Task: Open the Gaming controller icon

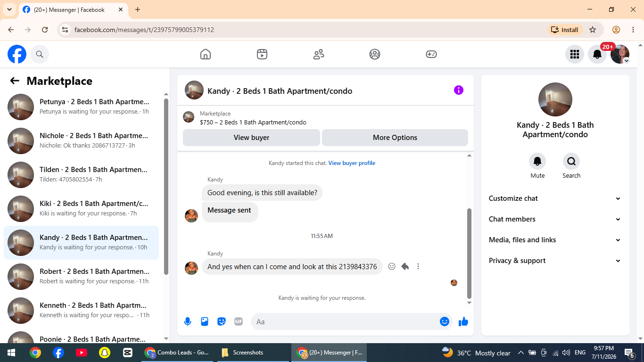Action: (x=431, y=54)
